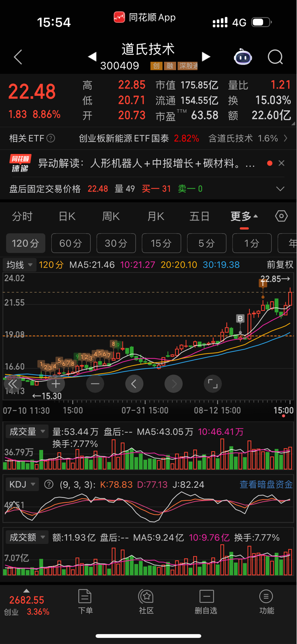The height and width of the screenshot is (644, 297).
Task: Tap the 买一 31 quote
Action: (x=156, y=189)
